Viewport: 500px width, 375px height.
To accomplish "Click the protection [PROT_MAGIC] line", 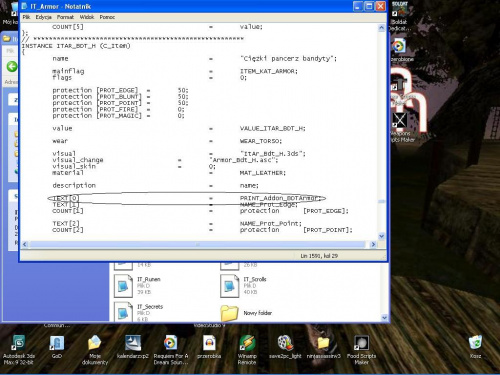I will pyautogui.click(x=118, y=116).
